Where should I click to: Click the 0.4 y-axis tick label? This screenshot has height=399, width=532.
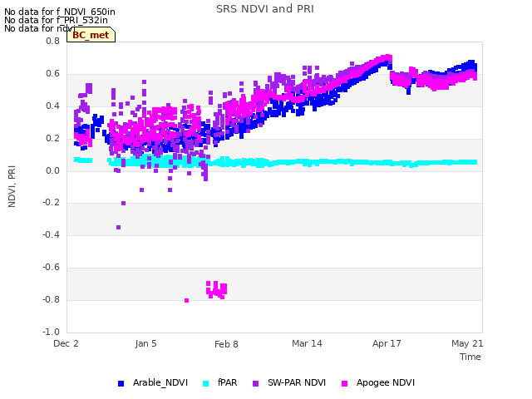pos(52,106)
